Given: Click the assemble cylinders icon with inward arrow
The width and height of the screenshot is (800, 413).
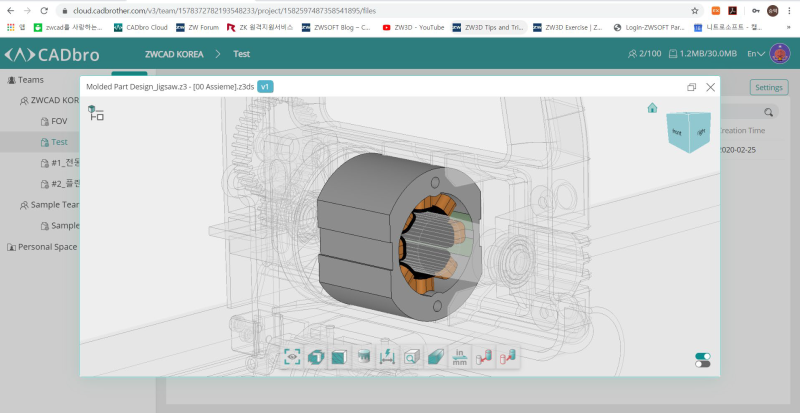Looking at the screenshot, I should click(484, 357).
